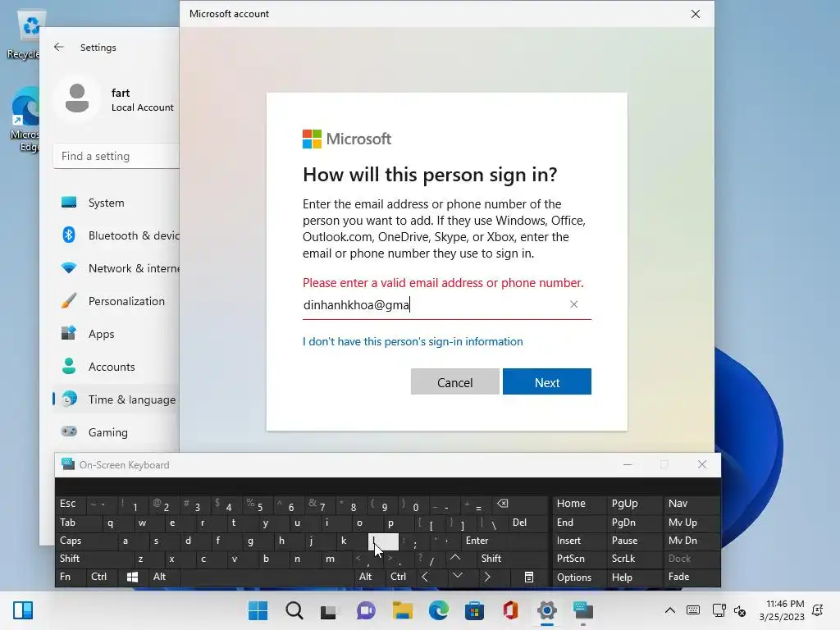This screenshot has height=630, width=840.
Task: Tap the Esc key on On-Screen Keyboard
Action: tap(71, 504)
